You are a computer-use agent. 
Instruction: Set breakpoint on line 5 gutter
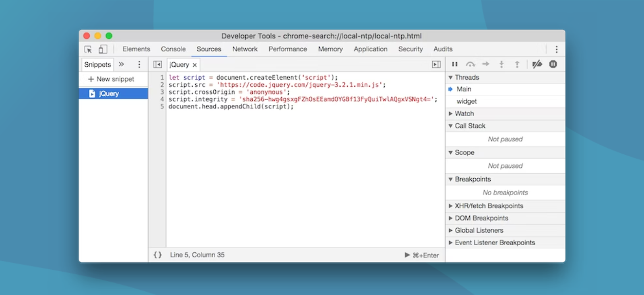pos(162,107)
